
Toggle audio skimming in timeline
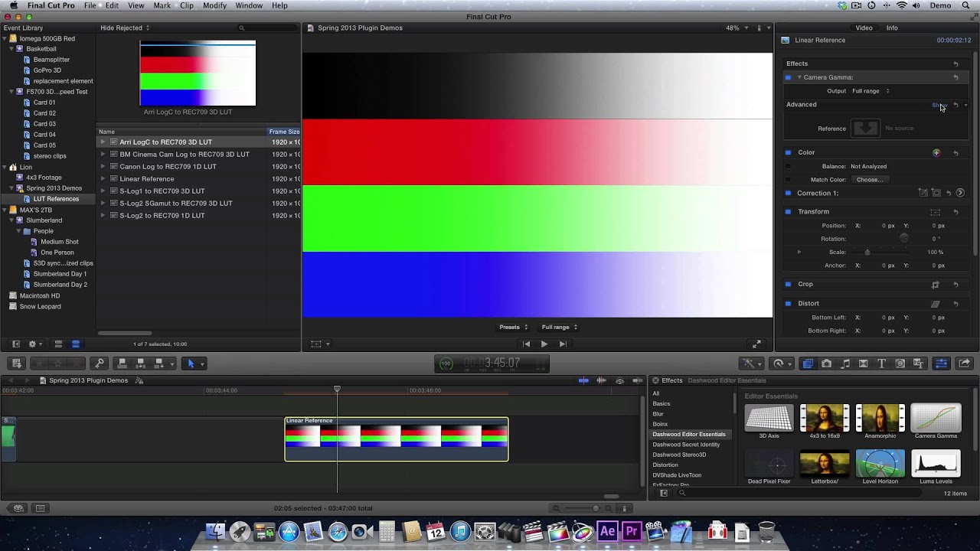click(x=602, y=380)
